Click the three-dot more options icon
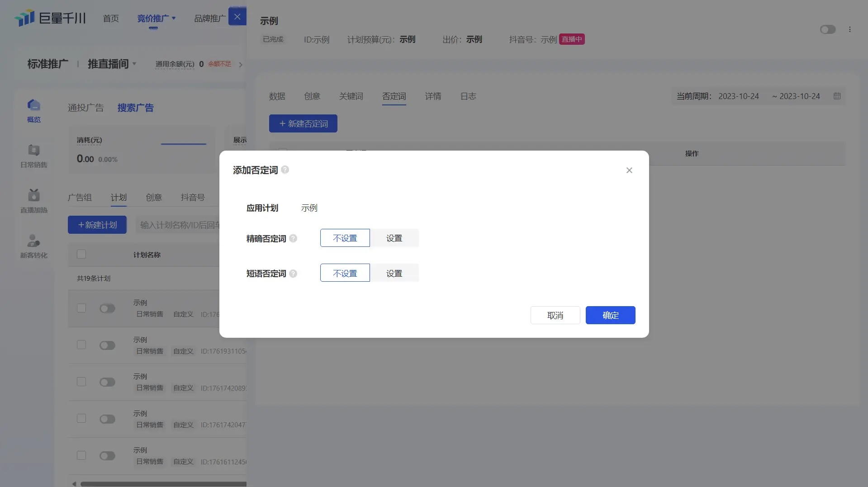This screenshot has height=487, width=868. click(x=849, y=29)
